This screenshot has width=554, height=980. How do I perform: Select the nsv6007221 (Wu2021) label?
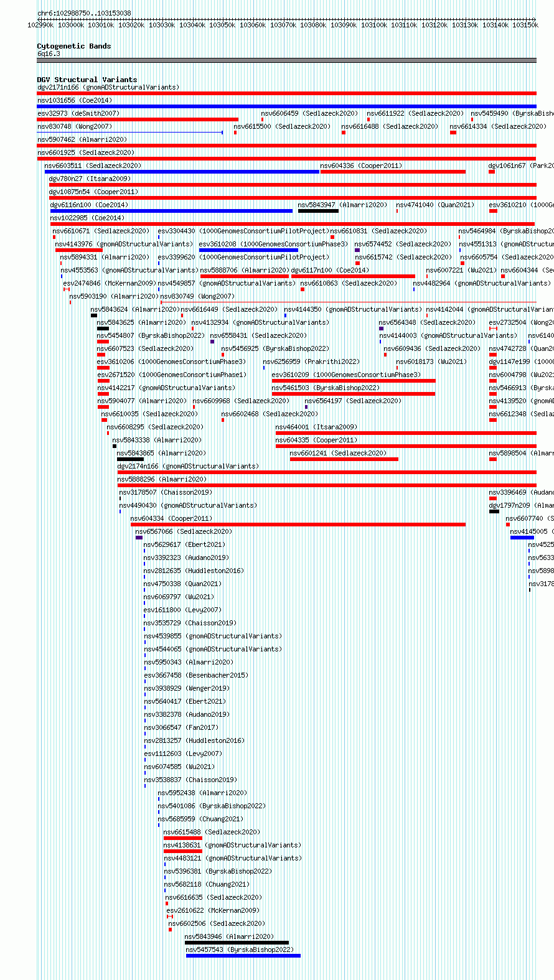click(461, 270)
